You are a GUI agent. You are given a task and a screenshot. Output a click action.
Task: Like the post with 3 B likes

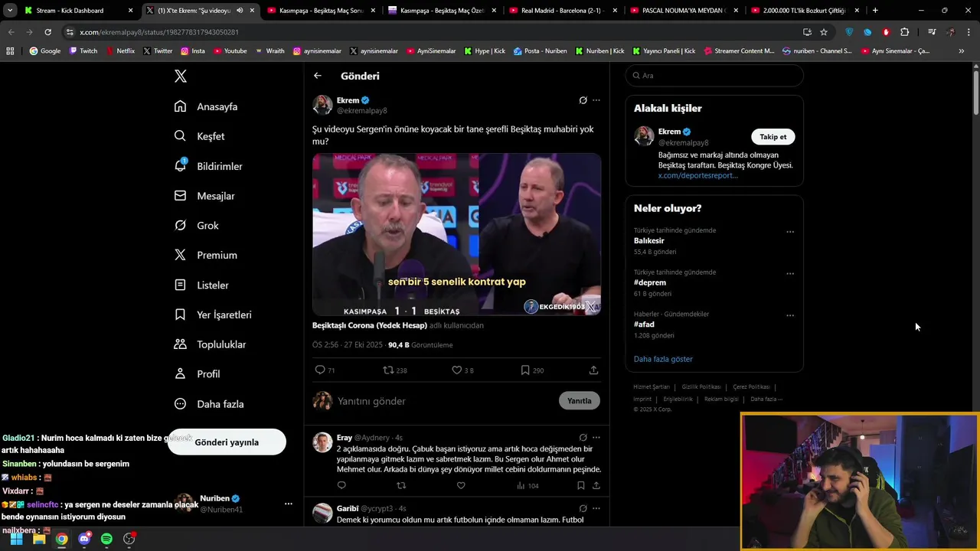pyautogui.click(x=462, y=370)
